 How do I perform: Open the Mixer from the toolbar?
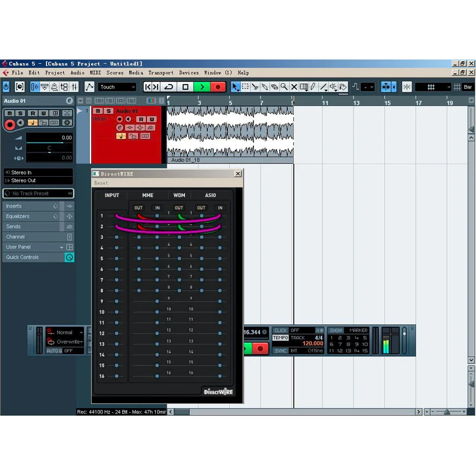coord(74,87)
